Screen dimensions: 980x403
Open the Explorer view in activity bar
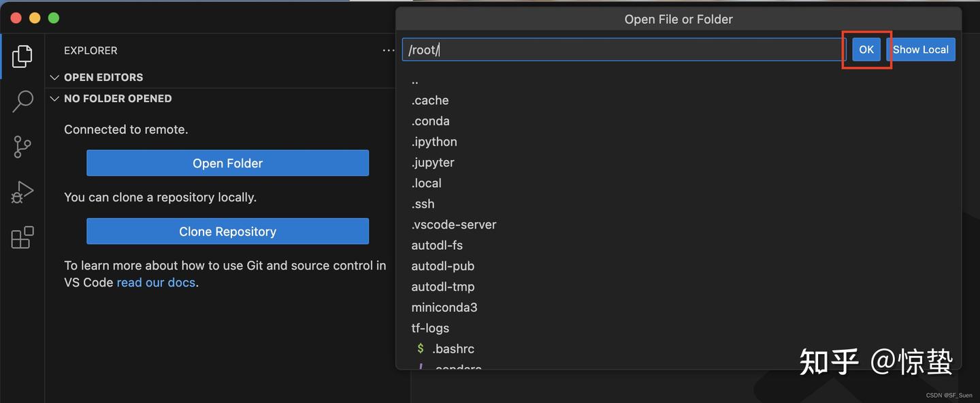[22, 56]
